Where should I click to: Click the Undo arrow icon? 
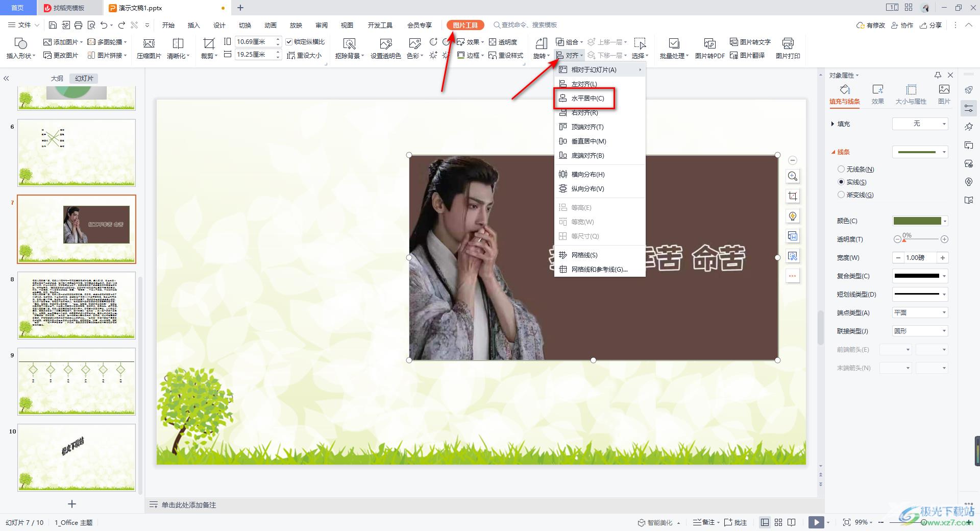click(104, 25)
